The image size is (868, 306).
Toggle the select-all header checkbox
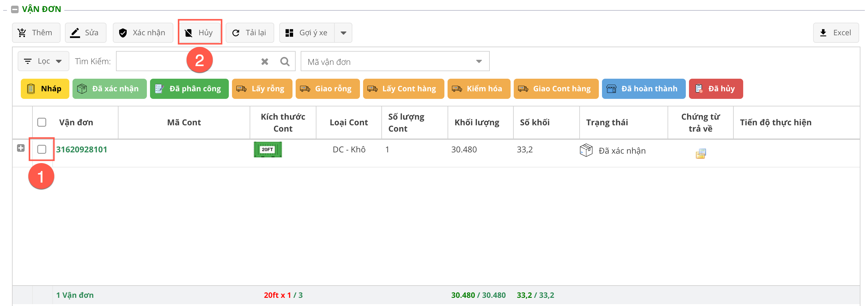42,122
